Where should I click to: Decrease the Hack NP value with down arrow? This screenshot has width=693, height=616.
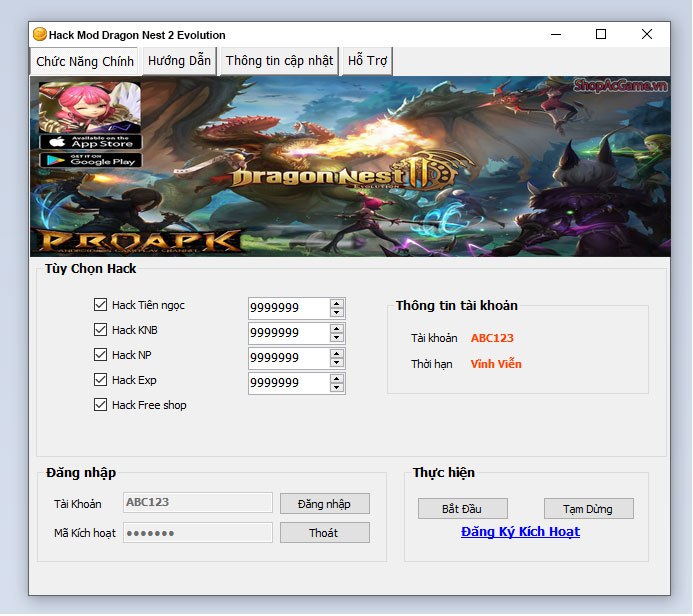click(337, 362)
